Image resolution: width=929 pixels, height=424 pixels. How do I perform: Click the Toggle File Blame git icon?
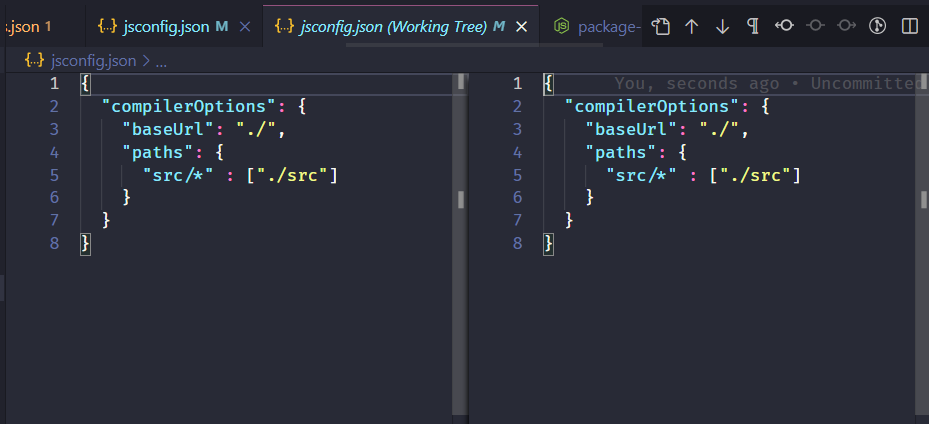coord(877,26)
